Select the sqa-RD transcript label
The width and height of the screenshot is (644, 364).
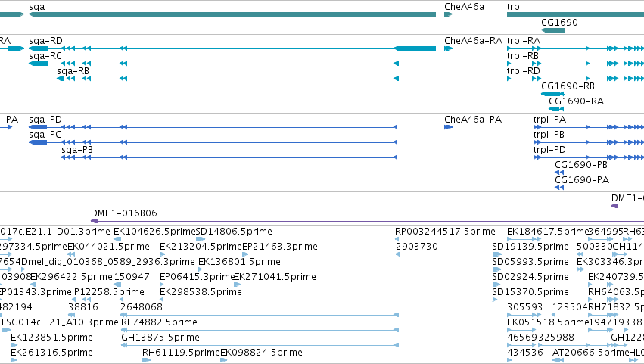click(45, 41)
